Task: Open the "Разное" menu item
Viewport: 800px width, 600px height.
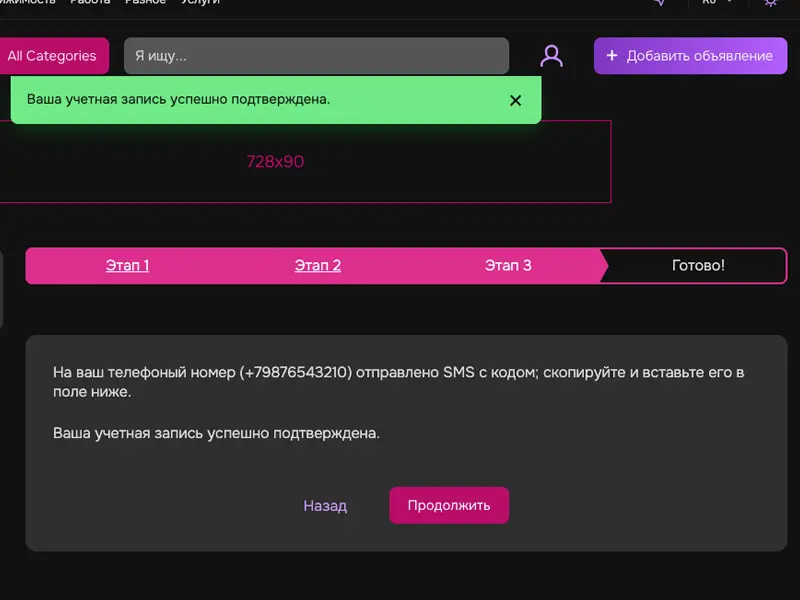Action: [145, 2]
